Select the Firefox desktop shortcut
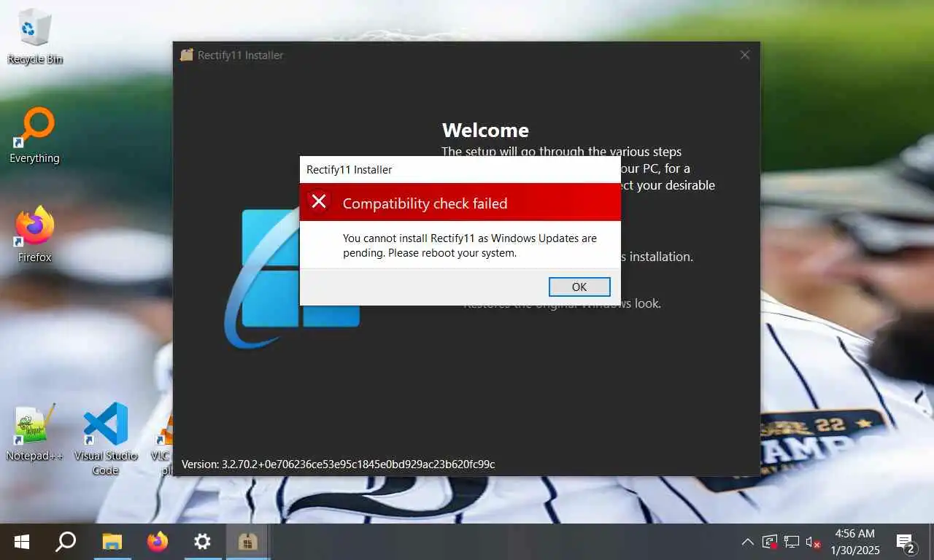The image size is (934, 560). 34,235
